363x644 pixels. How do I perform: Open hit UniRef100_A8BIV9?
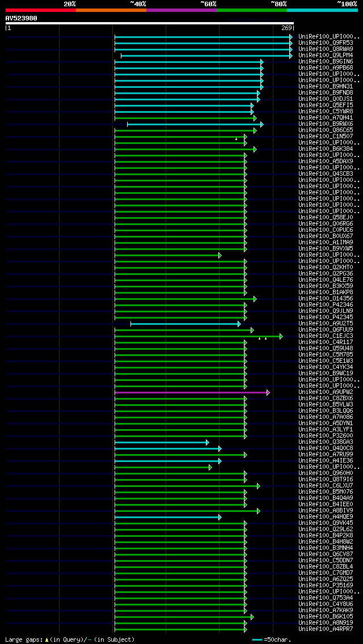pos(326,511)
